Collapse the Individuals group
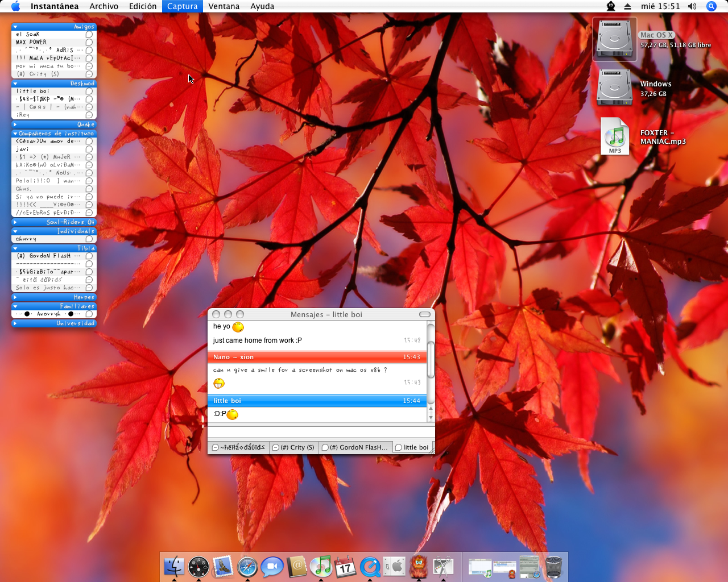 point(15,231)
